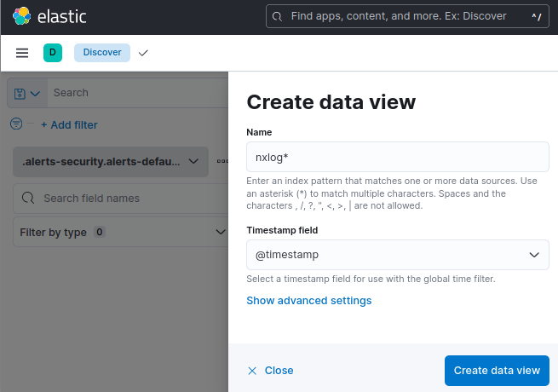Click the Close link in flyout
Viewport: 558px width, 392px height.
[x=279, y=371]
